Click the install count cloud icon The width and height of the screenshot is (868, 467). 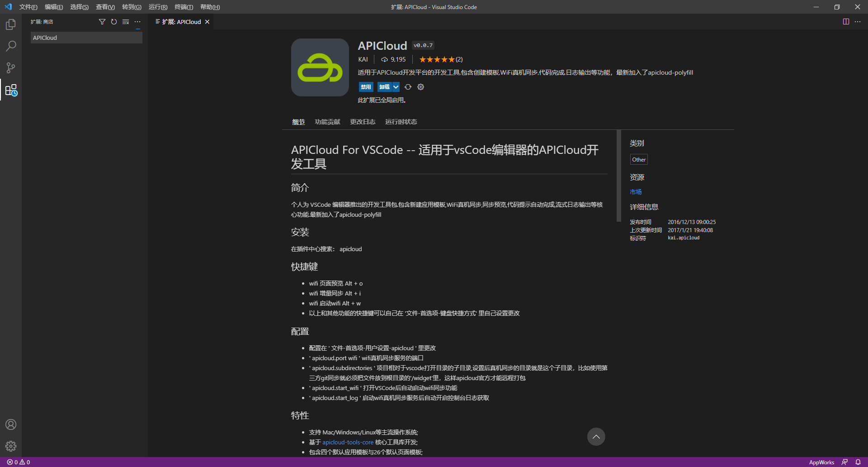click(x=385, y=59)
